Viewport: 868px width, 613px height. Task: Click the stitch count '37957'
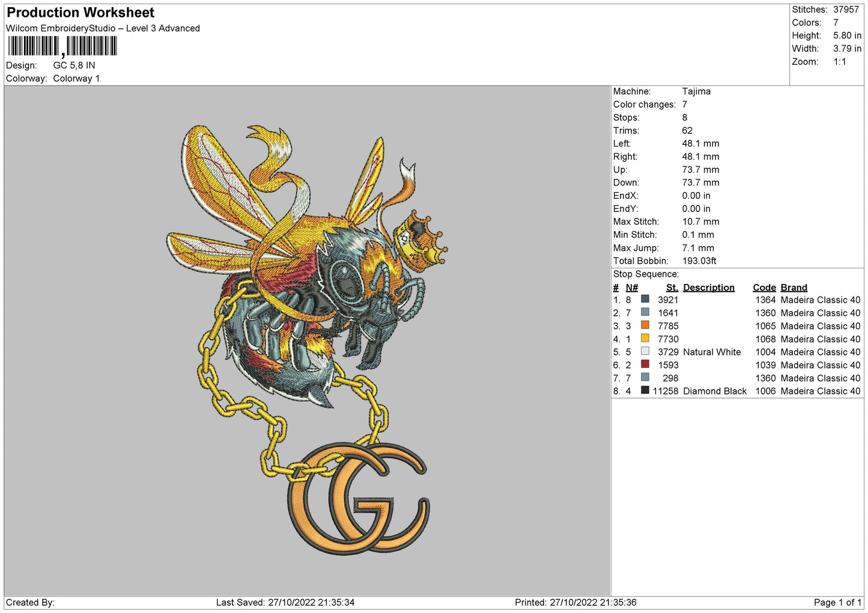(x=846, y=10)
